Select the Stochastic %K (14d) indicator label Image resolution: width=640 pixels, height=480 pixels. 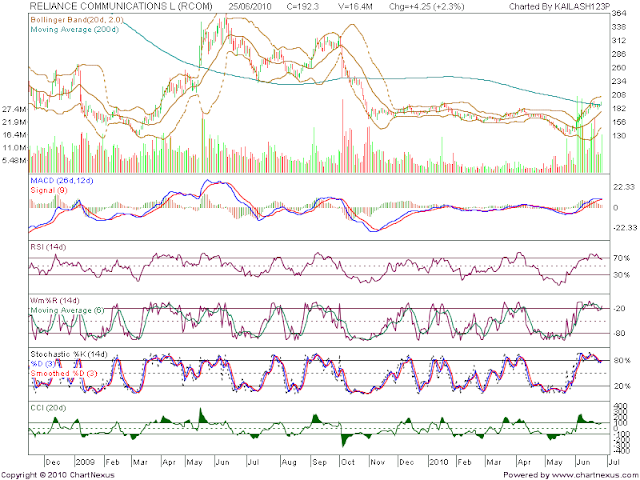pos(69,354)
